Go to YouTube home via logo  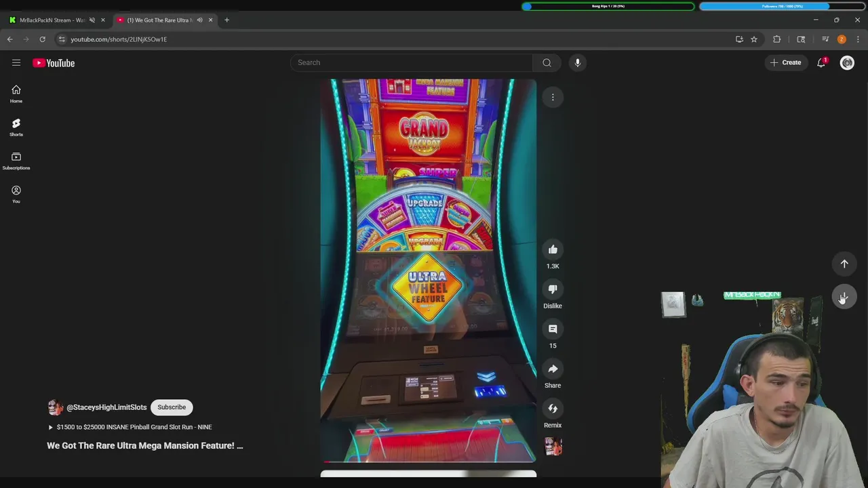pos(54,63)
